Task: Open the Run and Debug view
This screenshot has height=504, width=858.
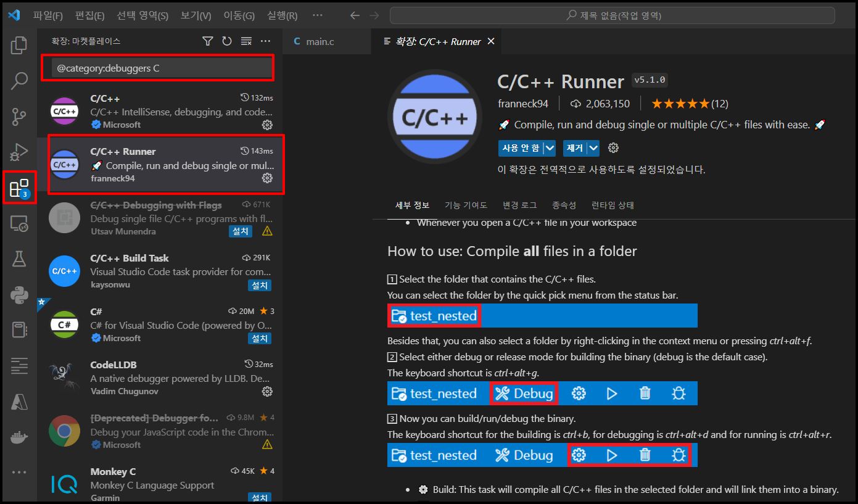Action: [19, 152]
